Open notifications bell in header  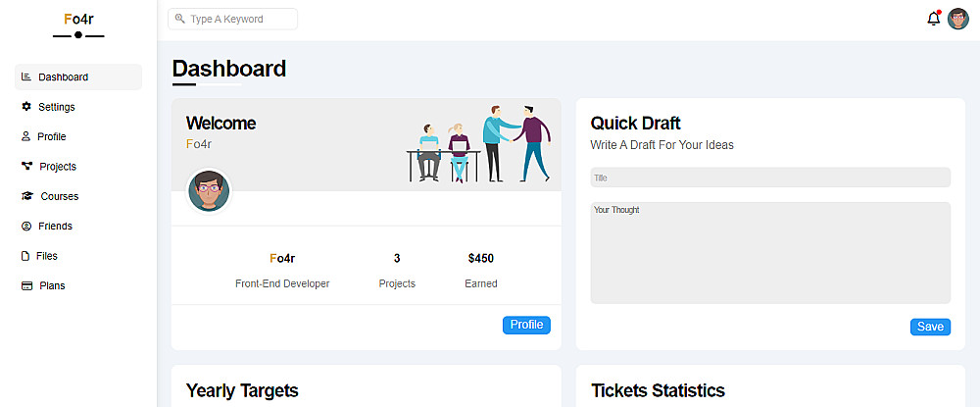[933, 19]
